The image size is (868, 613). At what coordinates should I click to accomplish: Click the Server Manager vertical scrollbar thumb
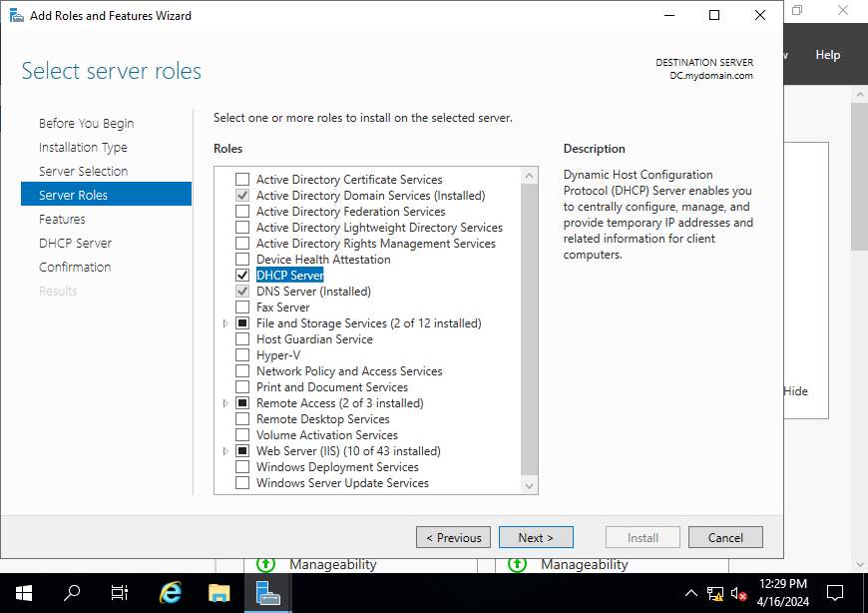coord(860,177)
